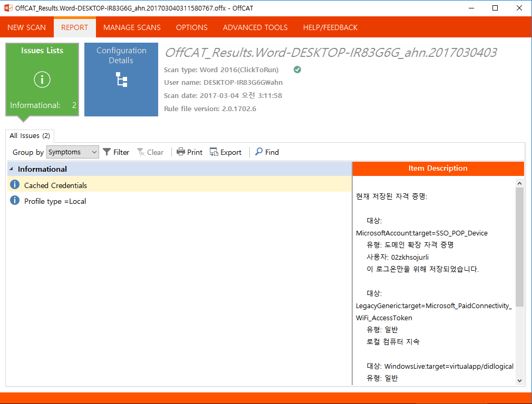Screen dimensions: 532x404
Task: Click the WindowsLive:target=virtualapp/didlogical text
Action: click(449, 367)
